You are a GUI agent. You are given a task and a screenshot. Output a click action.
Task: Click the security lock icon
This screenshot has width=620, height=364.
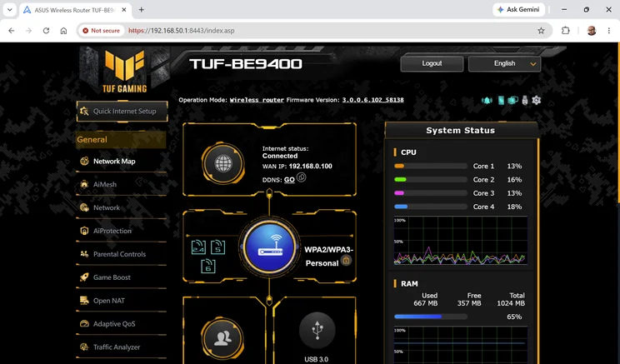346,260
